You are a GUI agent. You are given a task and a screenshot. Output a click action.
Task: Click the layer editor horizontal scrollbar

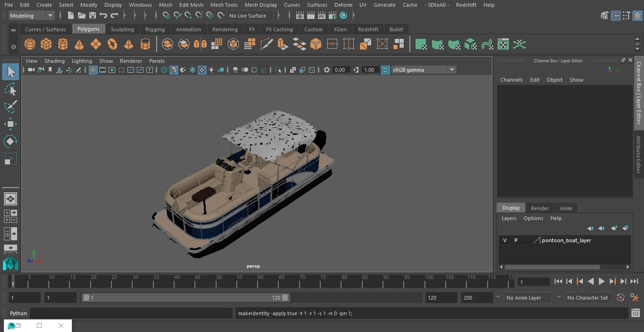point(552,267)
